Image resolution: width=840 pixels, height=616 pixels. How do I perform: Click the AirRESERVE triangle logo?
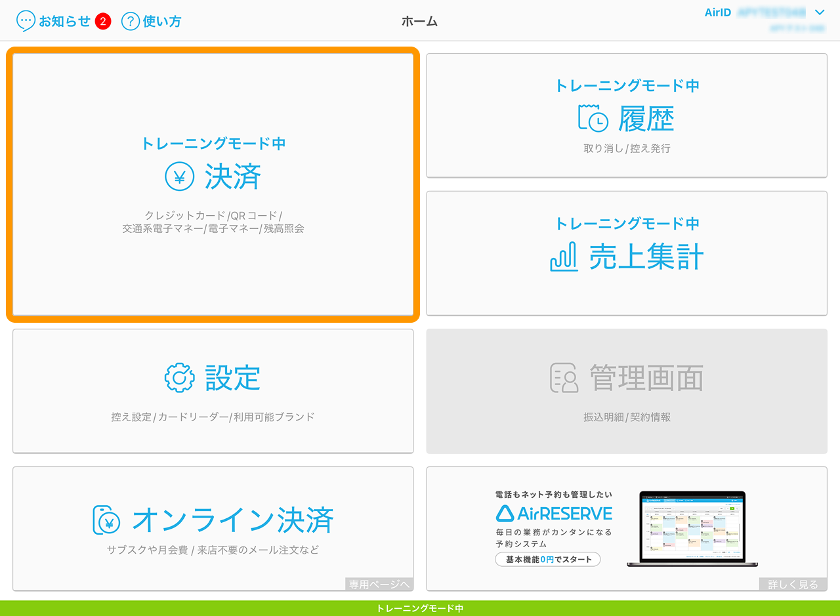click(505, 513)
